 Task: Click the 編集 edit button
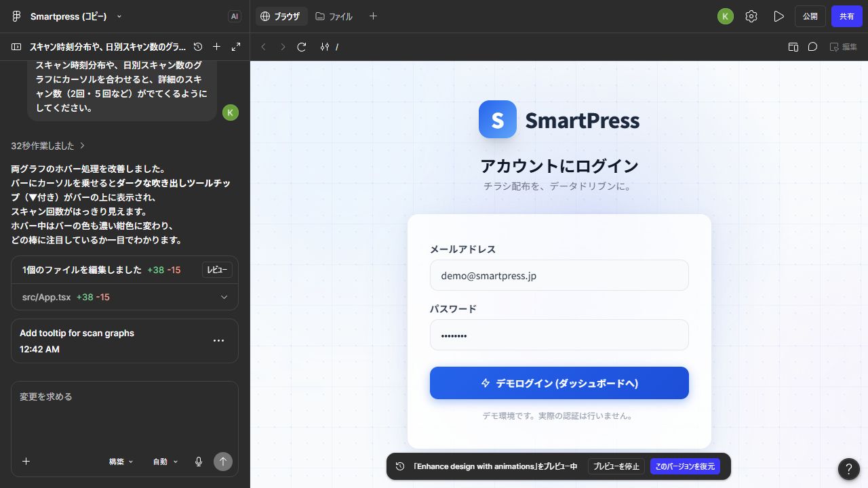pyautogui.click(x=844, y=47)
